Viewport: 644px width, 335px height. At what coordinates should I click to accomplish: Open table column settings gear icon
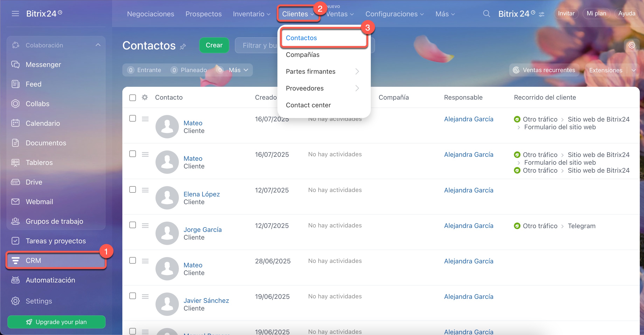[x=145, y=97]
